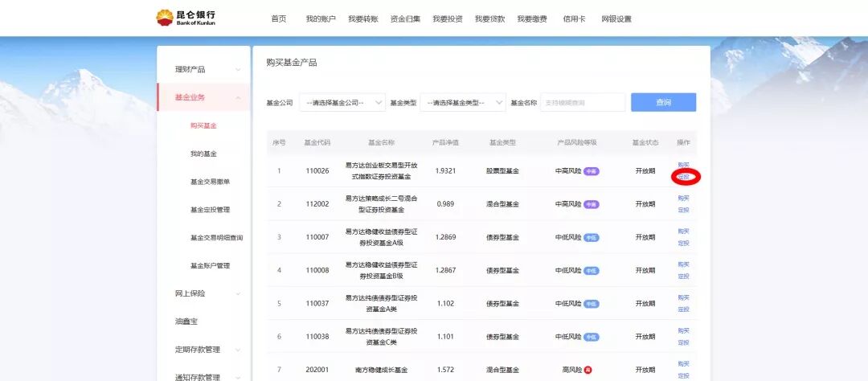The height and width of the screenshot is (381, 868).
Task: Click the 中高 risk badge for fund 112002
Action: pyautogui.click(x=592, y=204)
